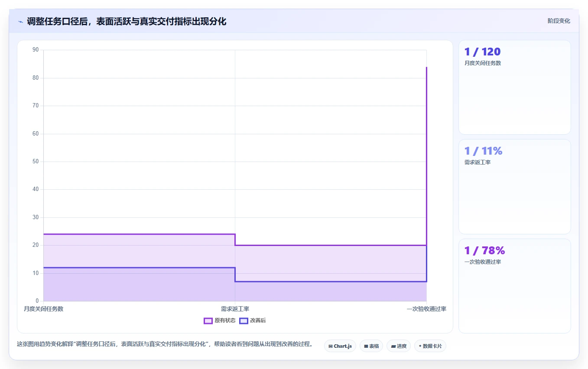Open the 一次验收通过率 data card
The width and height of the screenshot is (588, 369).
[x=515, y=286]
